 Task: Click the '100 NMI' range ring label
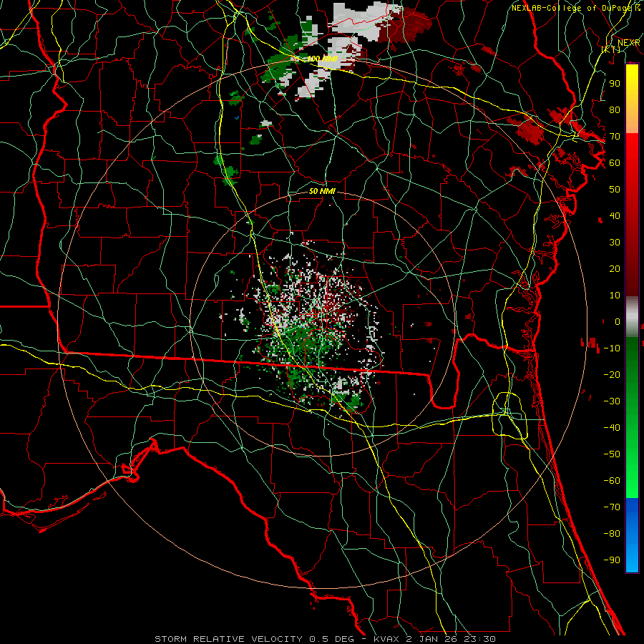click(322, 59)
